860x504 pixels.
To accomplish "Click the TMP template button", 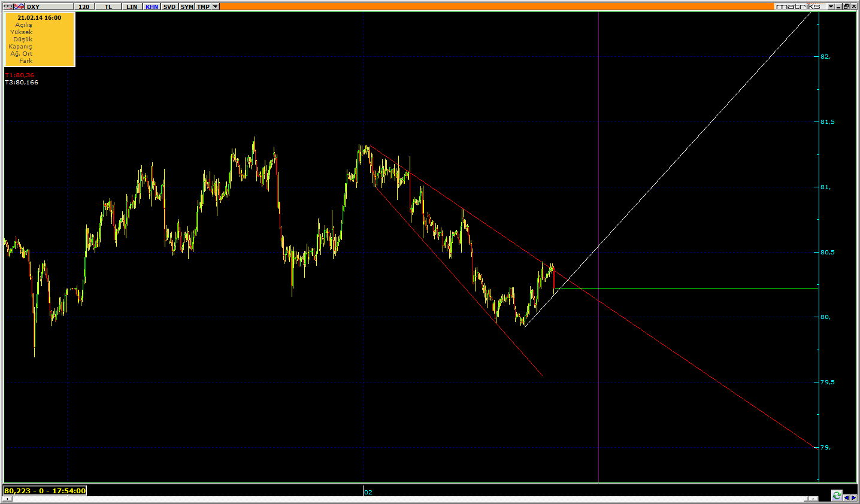I will [204, 7].
